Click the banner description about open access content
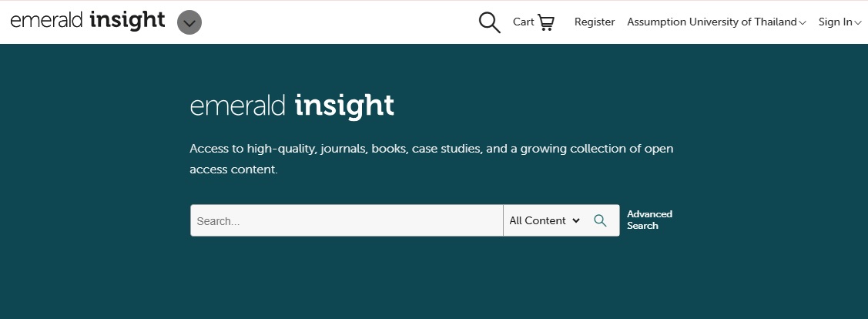Image resolution: width=868 pixels, height=319 pixels. pos(431,159)
